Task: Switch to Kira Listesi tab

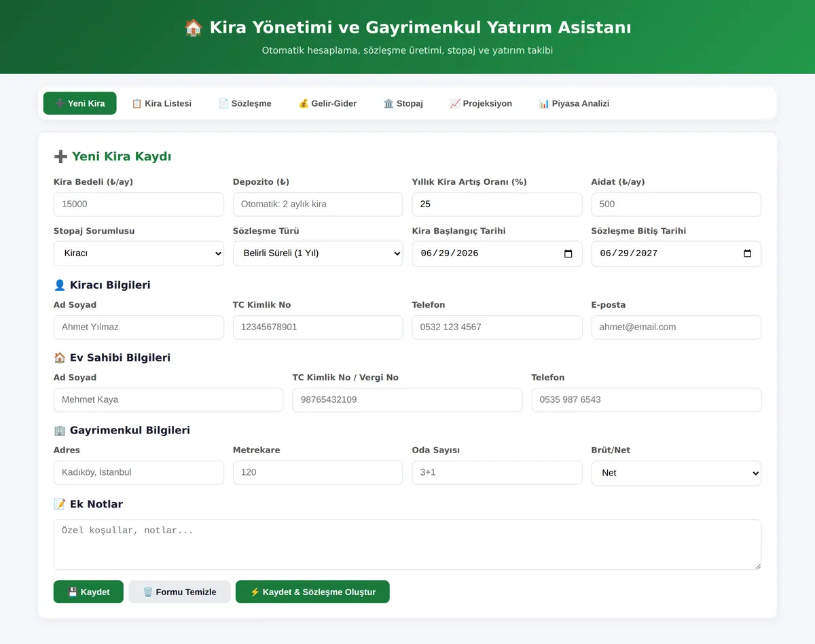Action: pos(162,103)
